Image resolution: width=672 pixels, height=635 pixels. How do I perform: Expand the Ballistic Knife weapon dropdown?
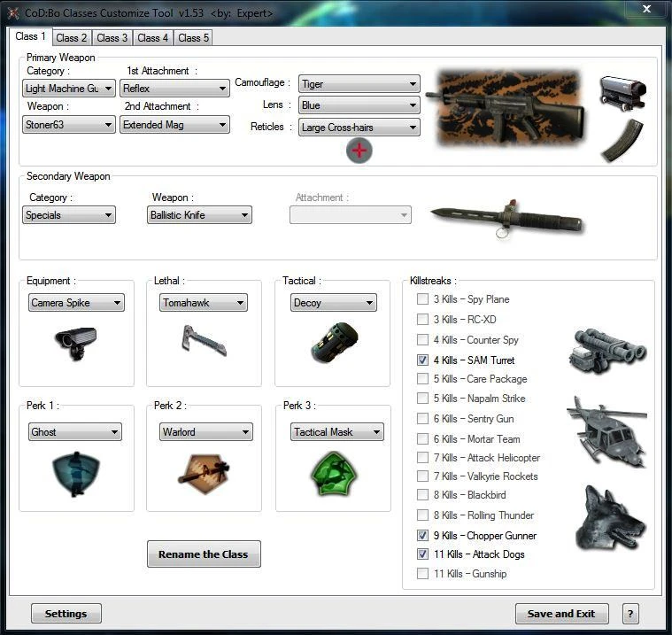[x=199, y=215]
